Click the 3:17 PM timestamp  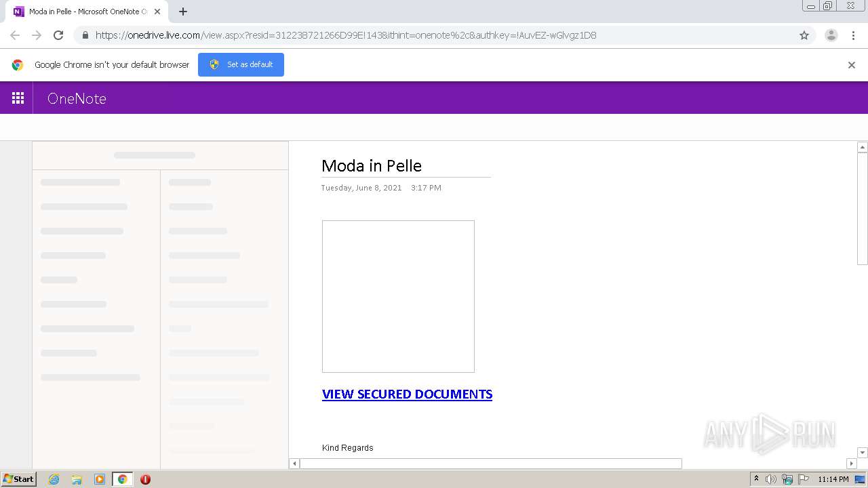pos(426,188)
